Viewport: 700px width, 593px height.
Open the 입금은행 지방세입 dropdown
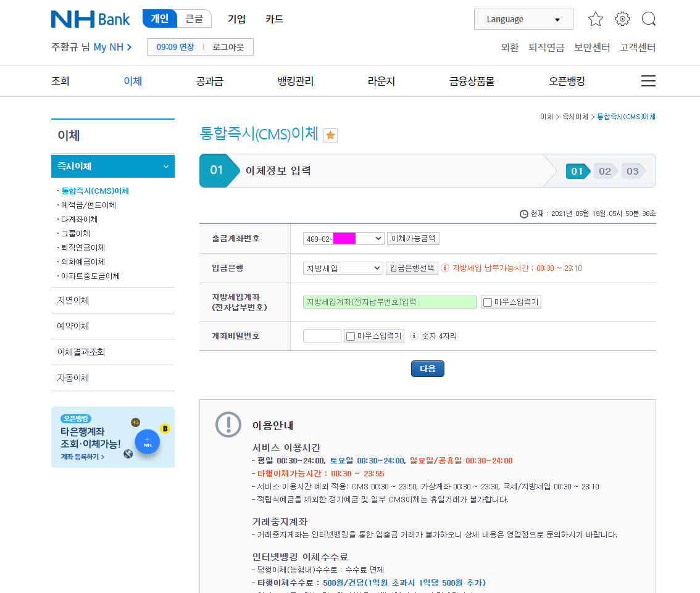coord(343,268)
